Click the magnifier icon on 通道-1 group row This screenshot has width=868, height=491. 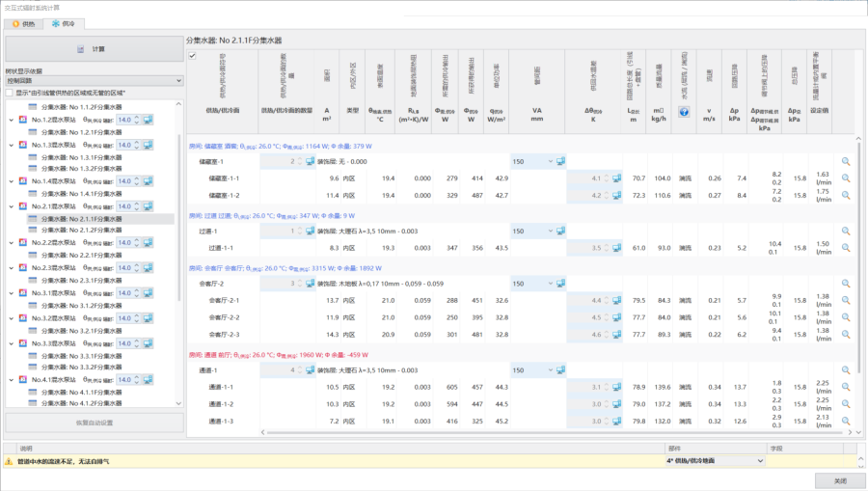click(845, 370)
